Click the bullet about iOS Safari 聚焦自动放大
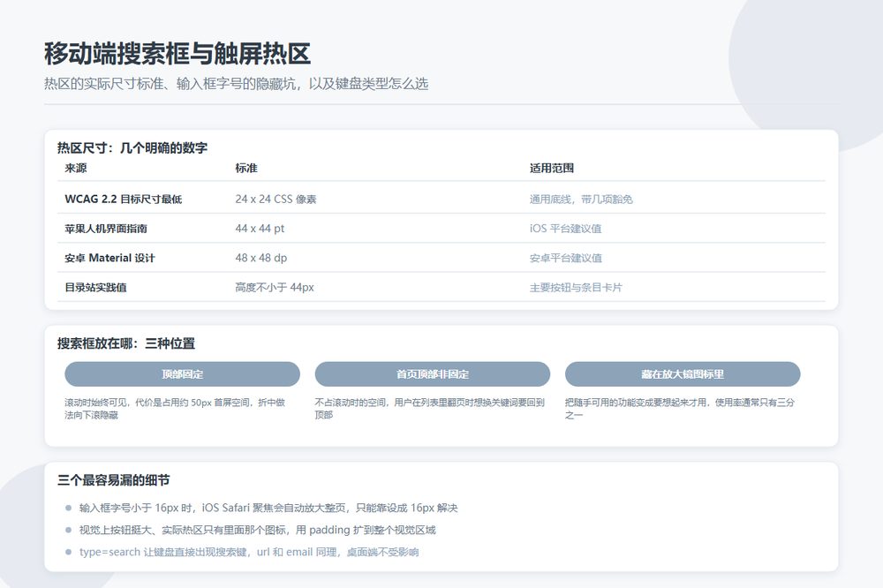Viewport: 883px width, 588px height. click(268, 508)
